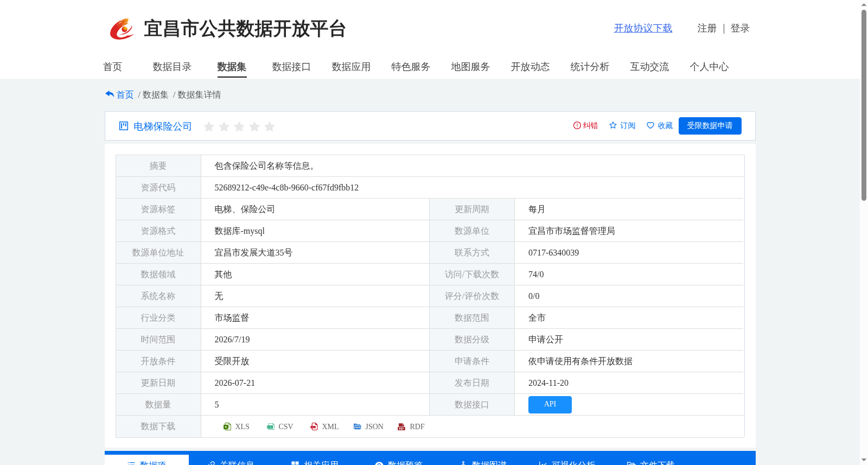The image size is (868, 465).
Task: Select the 数据集 navigation tab
Action: pos(232,67)
